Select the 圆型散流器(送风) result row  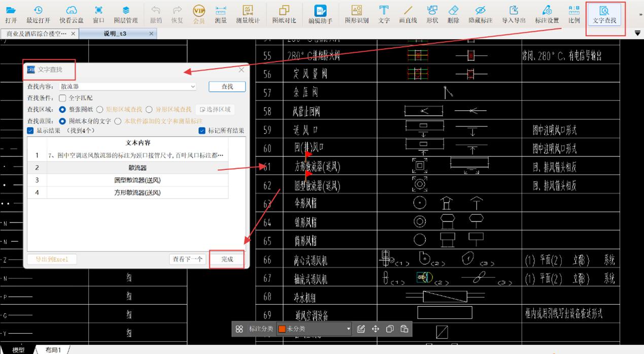pos(138,180)
